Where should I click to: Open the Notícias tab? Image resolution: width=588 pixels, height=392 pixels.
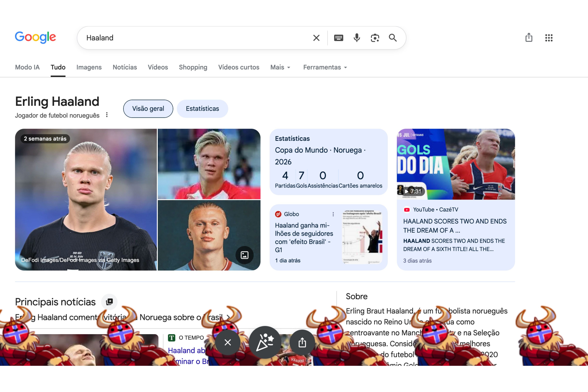coord(125,67)
